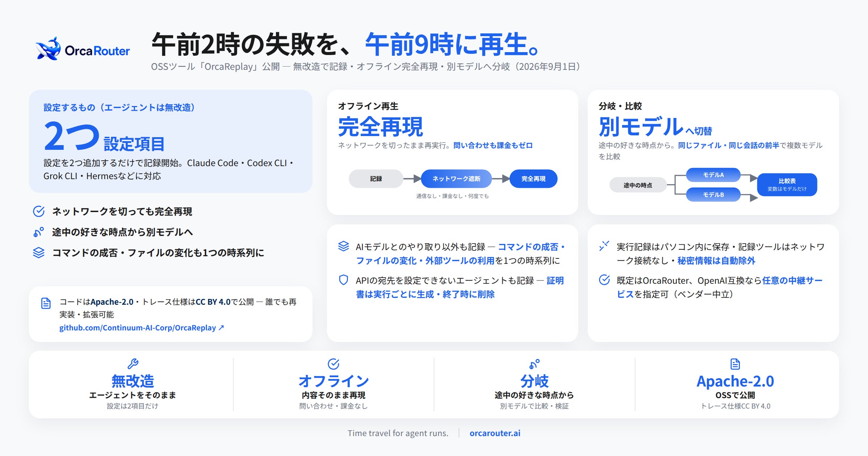Click the layers icon beside コマンドの成否
The image size is (868, 456).
(x=39, y=253)
